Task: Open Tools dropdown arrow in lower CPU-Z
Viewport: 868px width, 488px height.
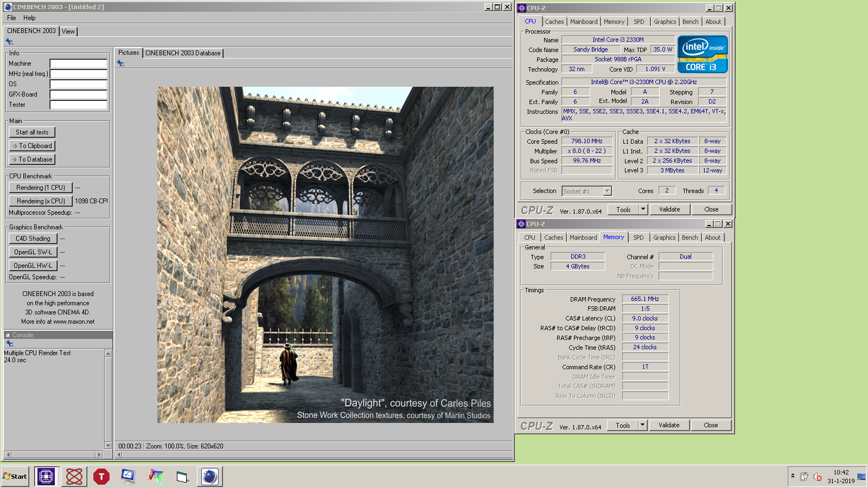Action: (642, 425)
